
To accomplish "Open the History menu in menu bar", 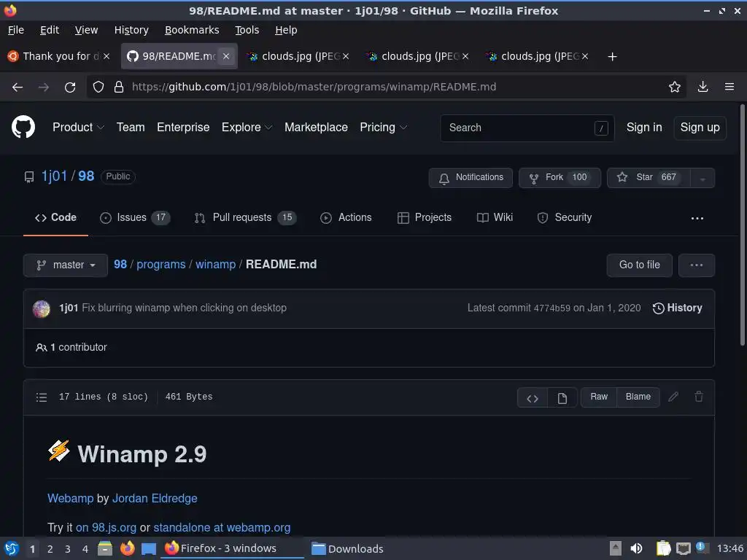I will tap(131, 30).
